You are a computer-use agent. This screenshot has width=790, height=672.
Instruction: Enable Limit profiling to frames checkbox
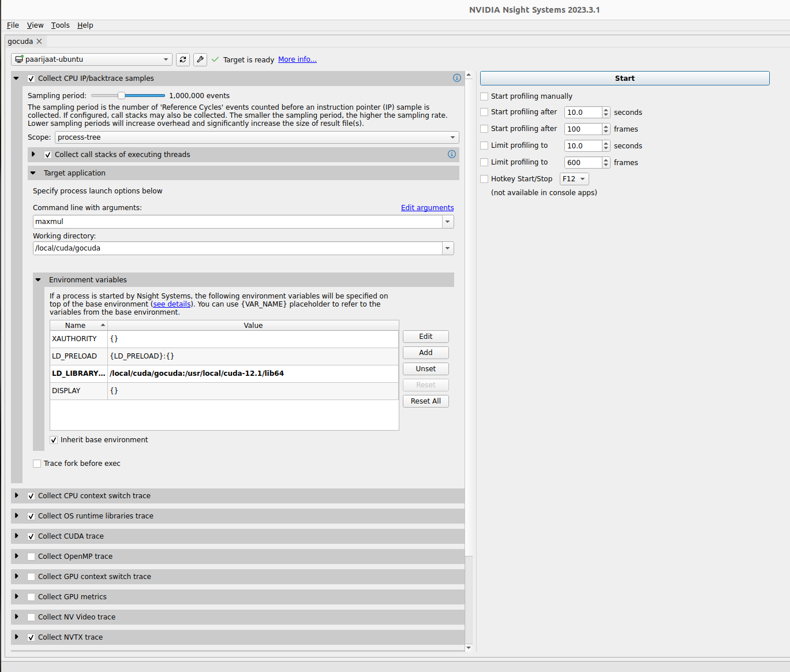coord(484,162)
